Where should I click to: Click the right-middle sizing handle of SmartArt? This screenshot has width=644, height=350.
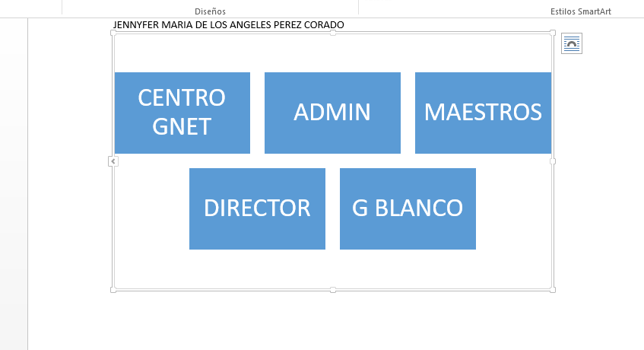553,161
